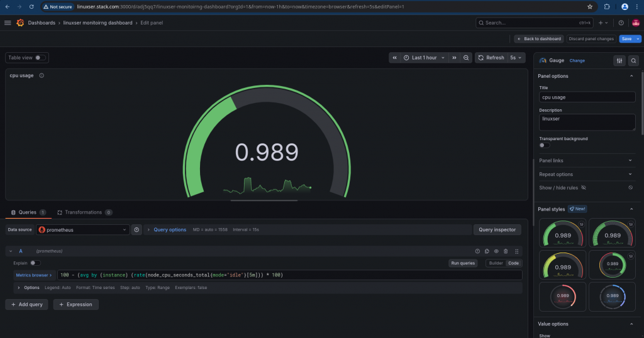The width and height of the screenshot is (644, 338).
Task: Show query A help icon
Action: click(477, 251)
